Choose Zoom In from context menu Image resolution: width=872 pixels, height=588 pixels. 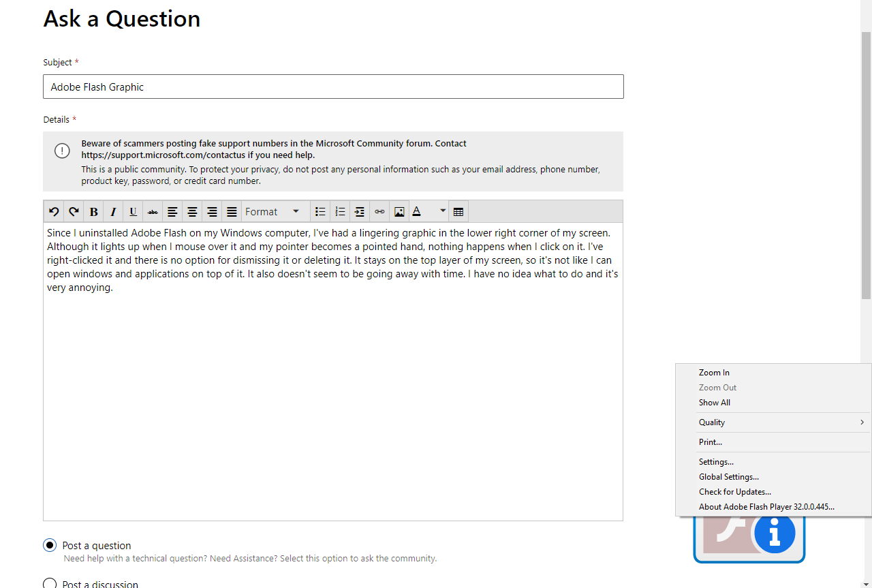(x=773, y=373)
